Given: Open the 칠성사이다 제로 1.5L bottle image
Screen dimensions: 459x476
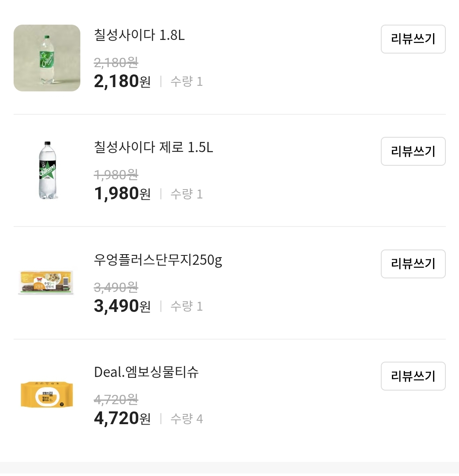Looking at the screenshot, I should pyautogui.click(x=47, y=170).
